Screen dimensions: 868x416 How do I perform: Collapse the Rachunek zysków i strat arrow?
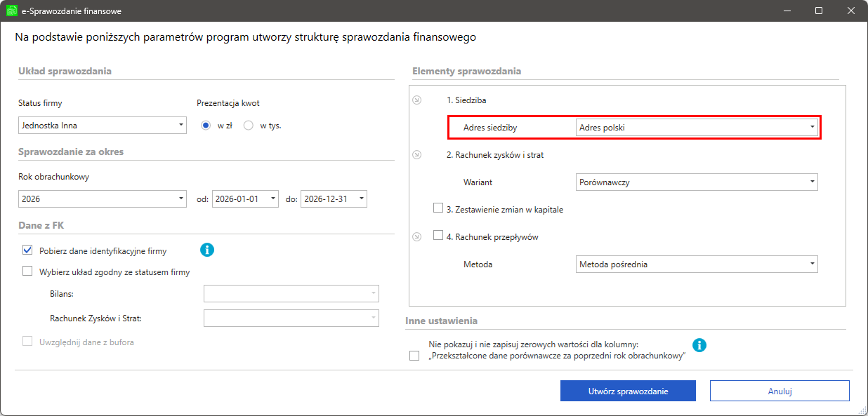pyautogui.click(x=416, y=155)
